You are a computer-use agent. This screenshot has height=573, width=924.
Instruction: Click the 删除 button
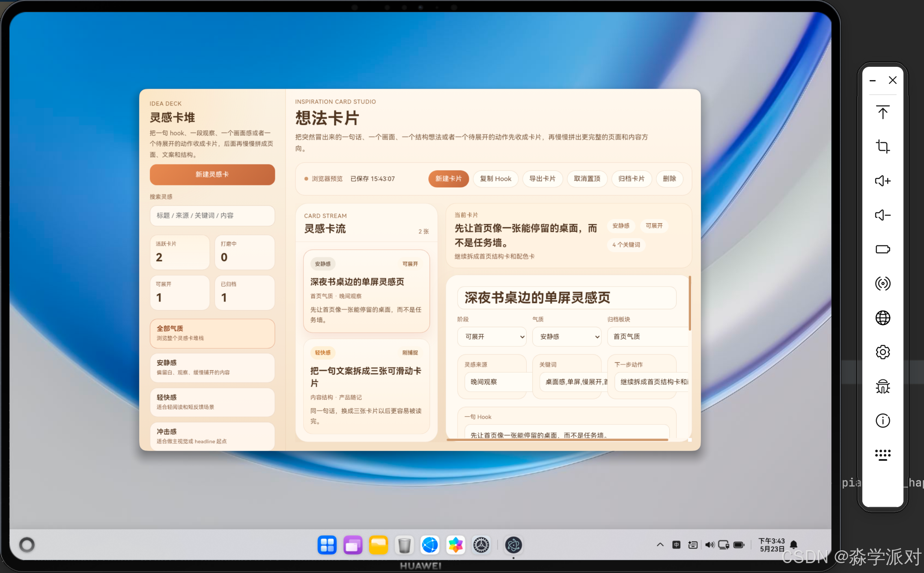point(670,179)
